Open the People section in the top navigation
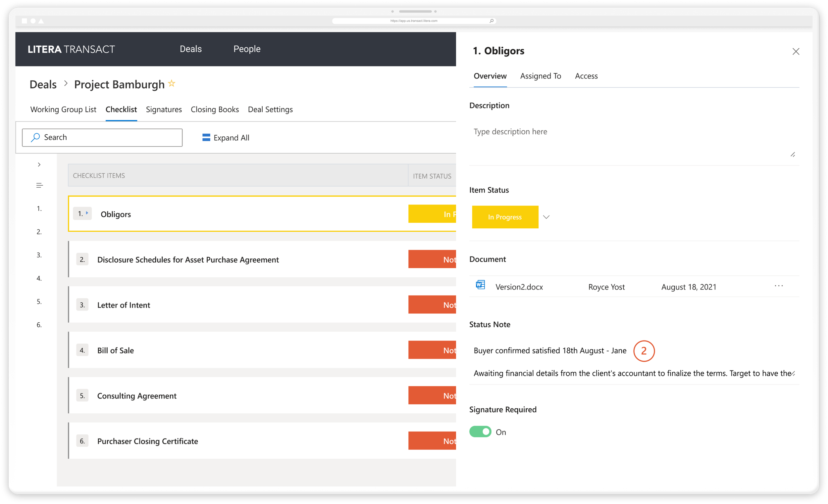Viewport: 828px width, 504px height. tap(247, 49)
